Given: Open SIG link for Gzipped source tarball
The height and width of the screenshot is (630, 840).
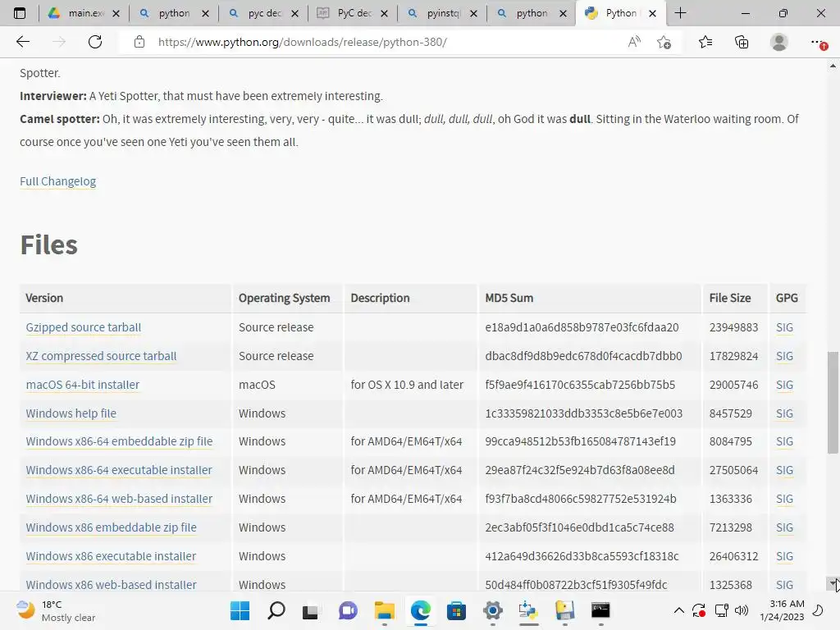Looking at the screenshot, I should click(x=784, y=327).
